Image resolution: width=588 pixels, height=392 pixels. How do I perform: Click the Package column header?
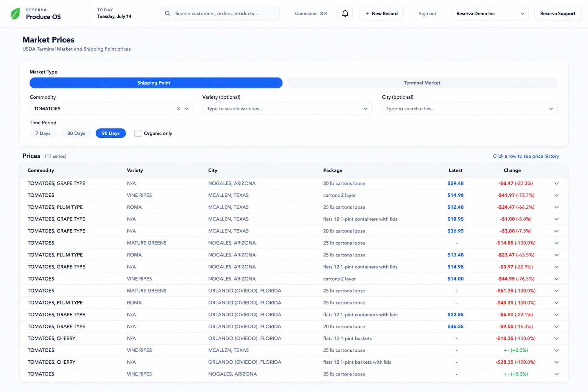tap(333, 170)
